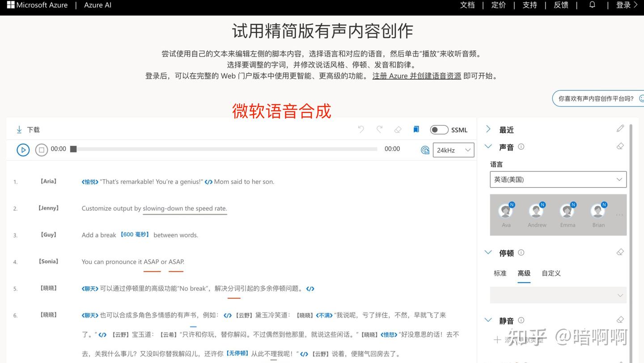
Task: Open 定价 in the top navigation
Action: point(499,5)
